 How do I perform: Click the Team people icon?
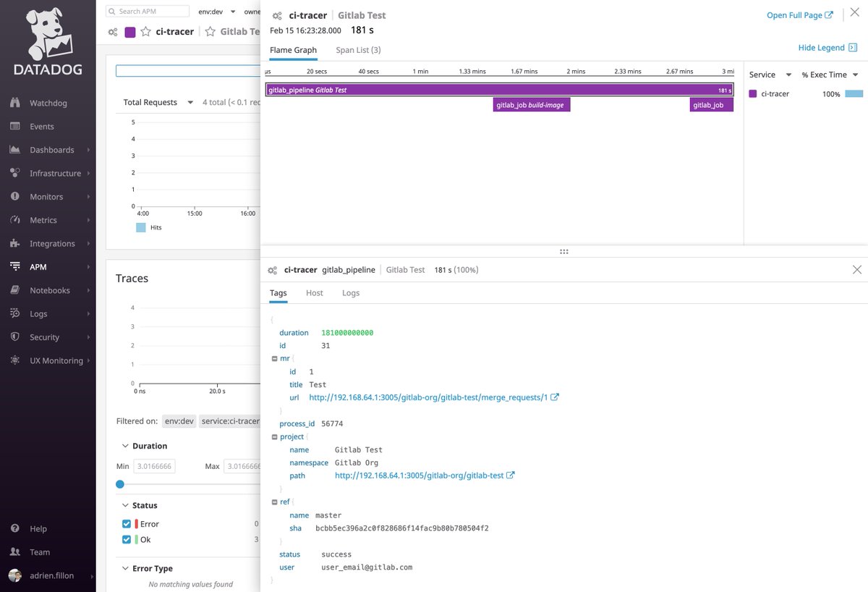click(15, 551)
